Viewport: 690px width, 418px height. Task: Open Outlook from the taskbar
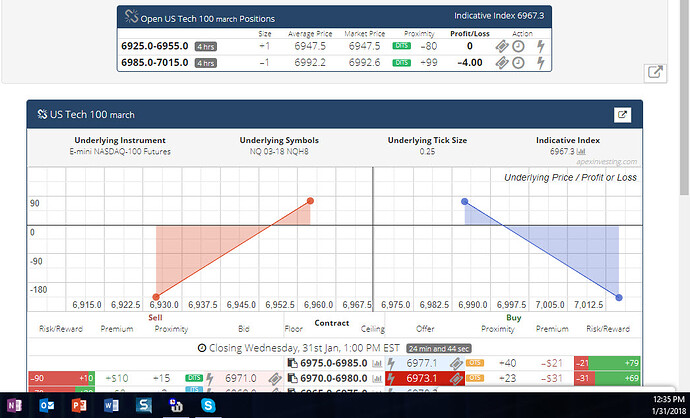(x=46, y=405)
